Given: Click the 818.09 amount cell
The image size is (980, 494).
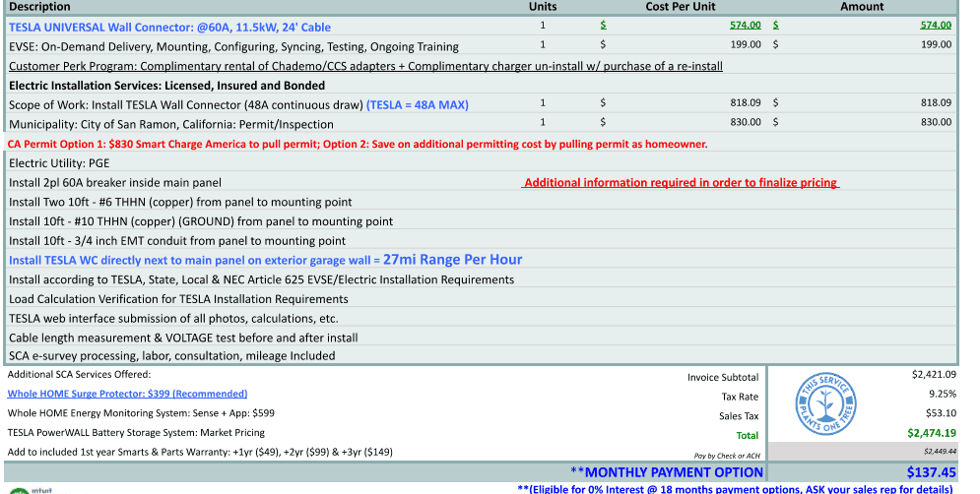Looking at the screenshot, I should pyautogui.click(x=937, y=102).
